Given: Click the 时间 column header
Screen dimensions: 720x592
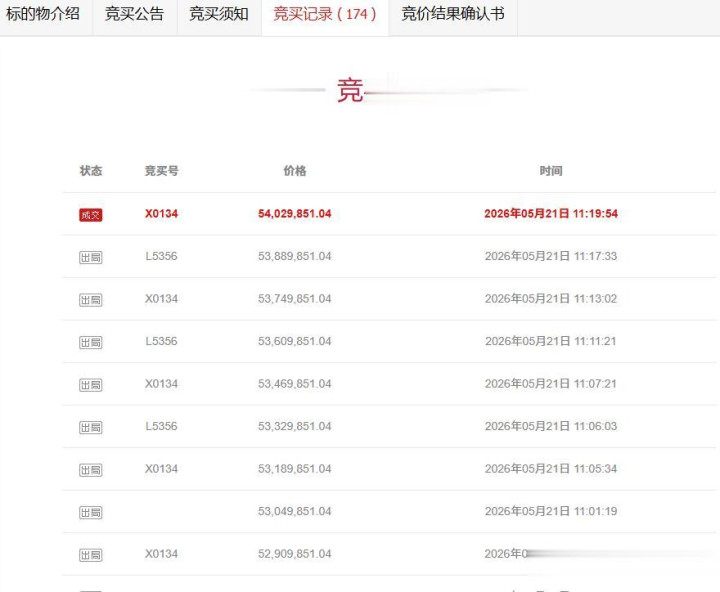Looking at the screenshot, I should point(551,171).
